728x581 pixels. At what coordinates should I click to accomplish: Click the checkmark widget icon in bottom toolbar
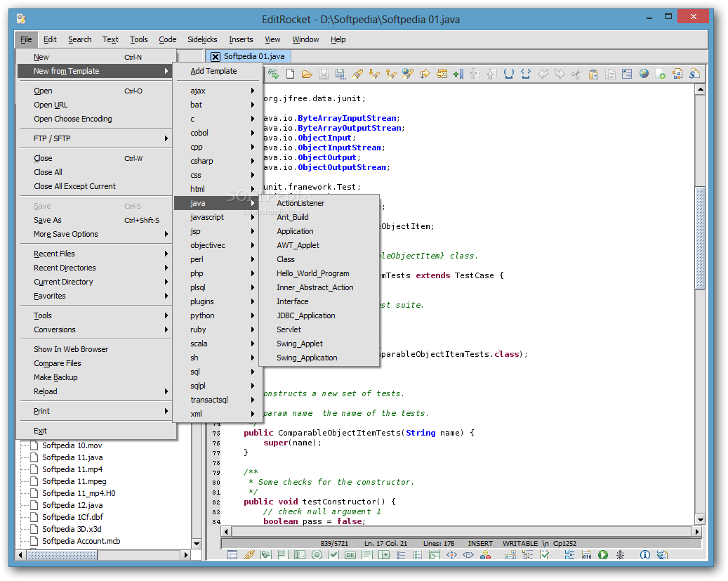pyautogui.click(x=333, y=554)
